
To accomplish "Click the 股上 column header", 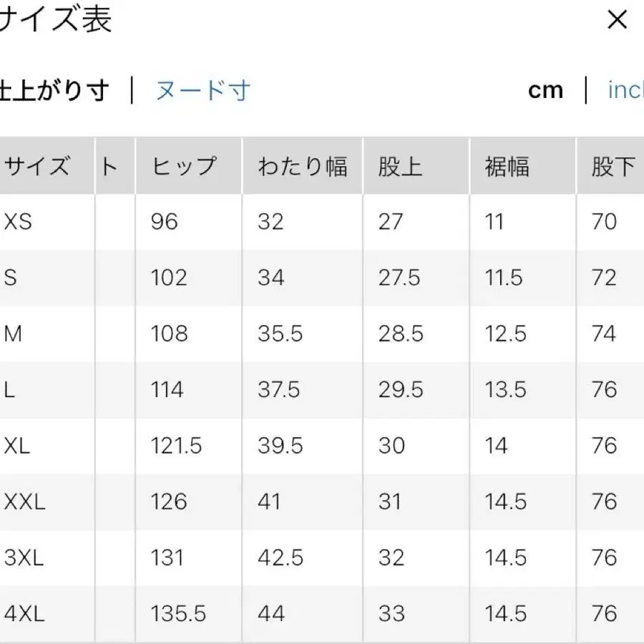I will [399, 165].
